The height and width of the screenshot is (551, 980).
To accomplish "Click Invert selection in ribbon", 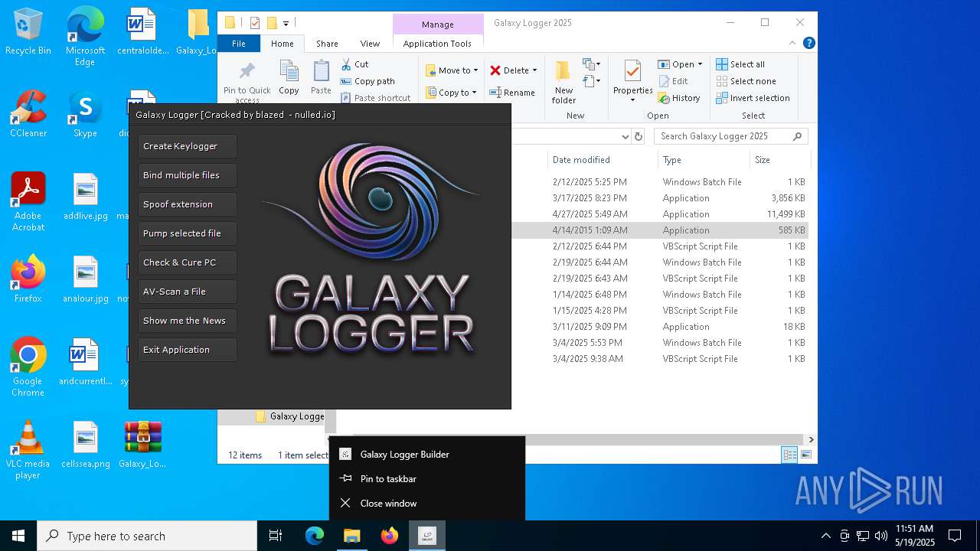I will 753,98.
